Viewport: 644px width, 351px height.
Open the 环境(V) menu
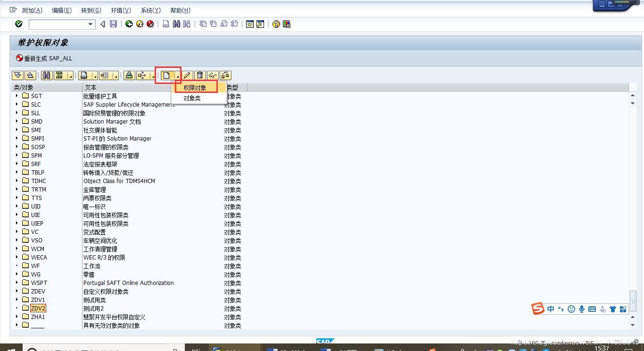pyautogui.click(x=121, y=10)
